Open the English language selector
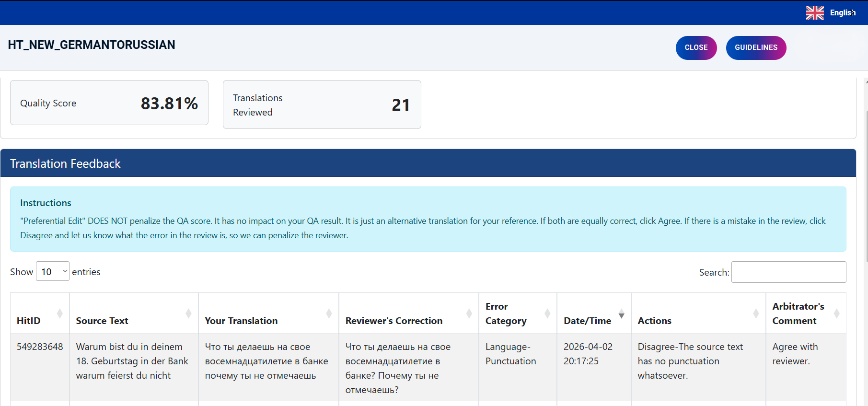868x406 pixels. click(x=842, y=13)
